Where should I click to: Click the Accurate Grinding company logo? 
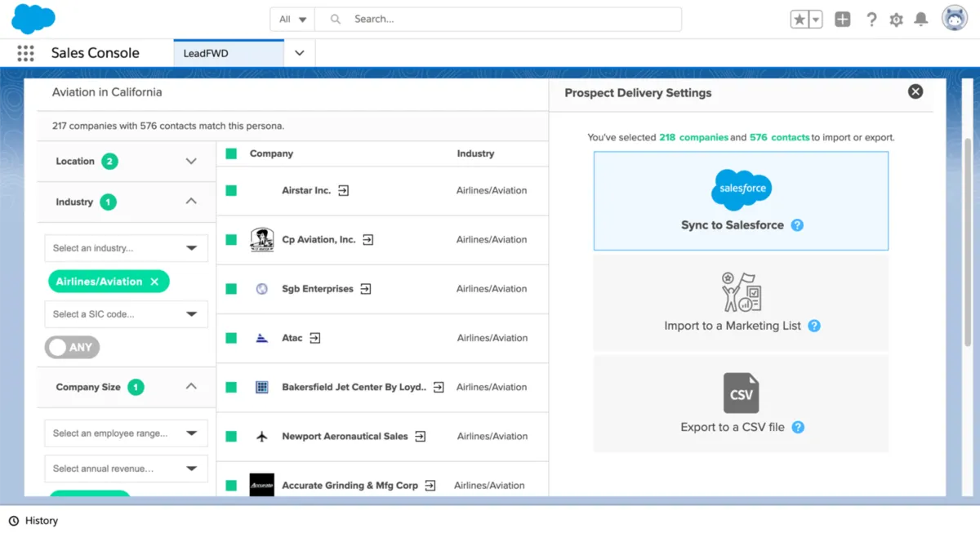tap(262, 485)
